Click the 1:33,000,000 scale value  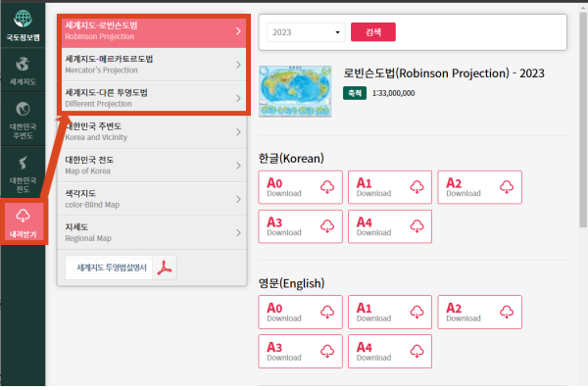pyautogui.click(x=393, y=93)
